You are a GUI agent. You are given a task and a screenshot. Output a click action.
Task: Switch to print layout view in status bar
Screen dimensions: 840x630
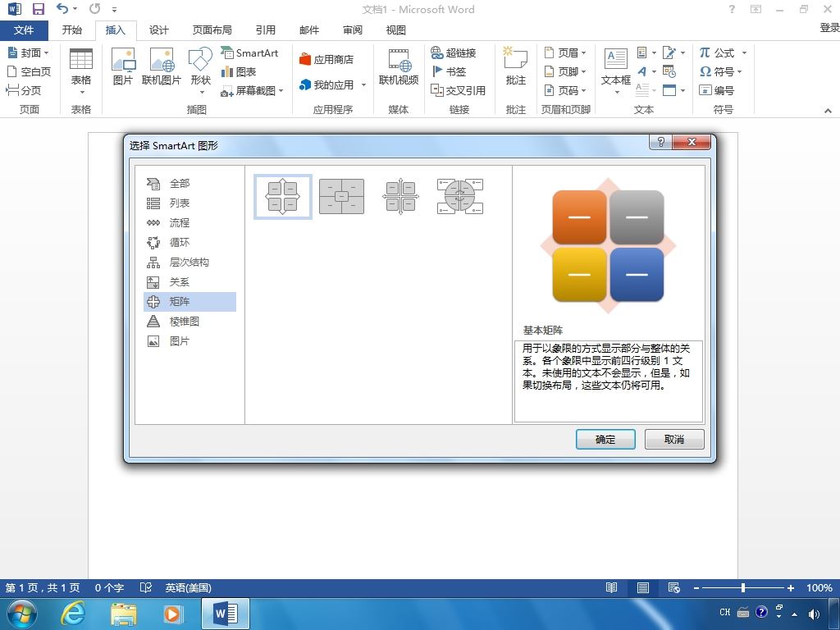[x=643, y=587]
